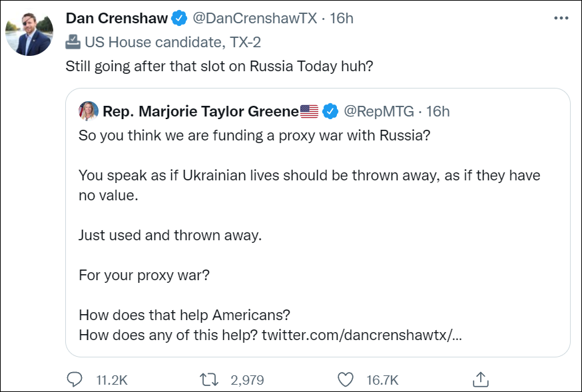Open the twitter.com/dancrenshawtx link

coord(362,334)
